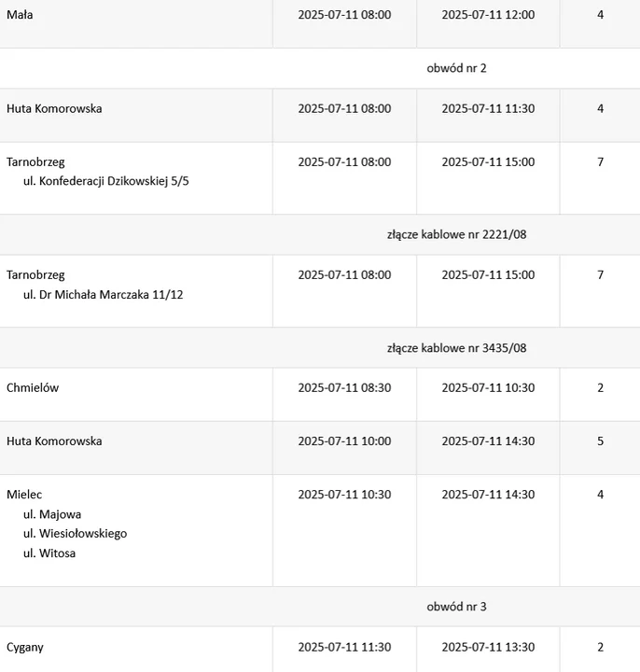Image resolution: width=640 pixels, height=672 pixels.
Task: Click the 'obwód nr 2' section header
Action: tap(456, 68)
